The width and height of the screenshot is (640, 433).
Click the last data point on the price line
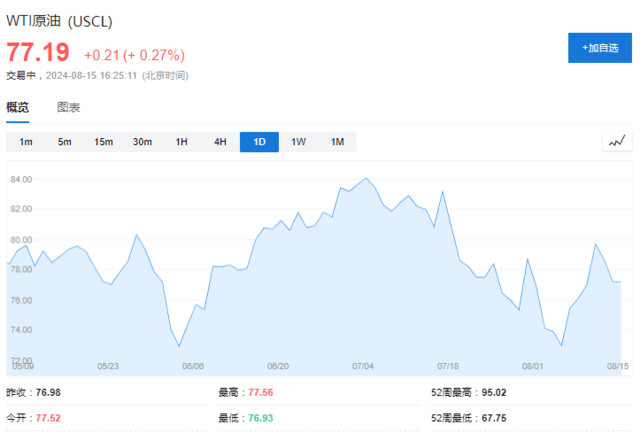pos(621,282)
